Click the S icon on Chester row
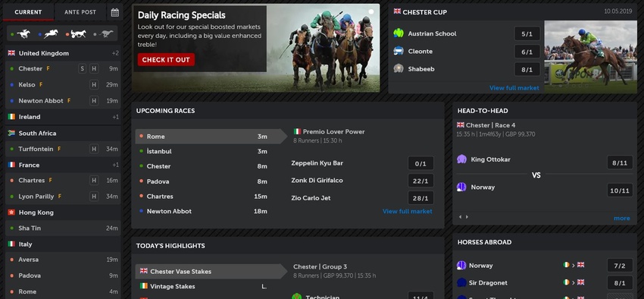This screenshot has width=644, height=299. pos(82,69)
